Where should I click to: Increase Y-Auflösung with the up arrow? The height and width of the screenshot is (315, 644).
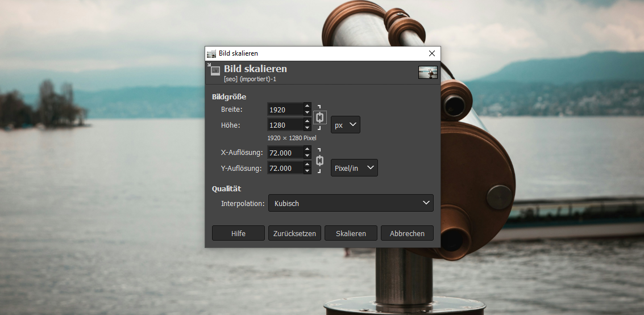coord(307,165)
